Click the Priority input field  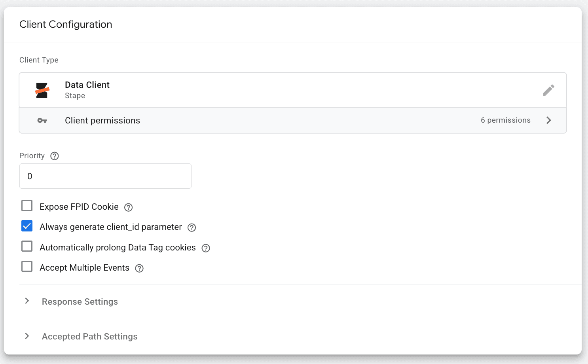coord(105,176)
